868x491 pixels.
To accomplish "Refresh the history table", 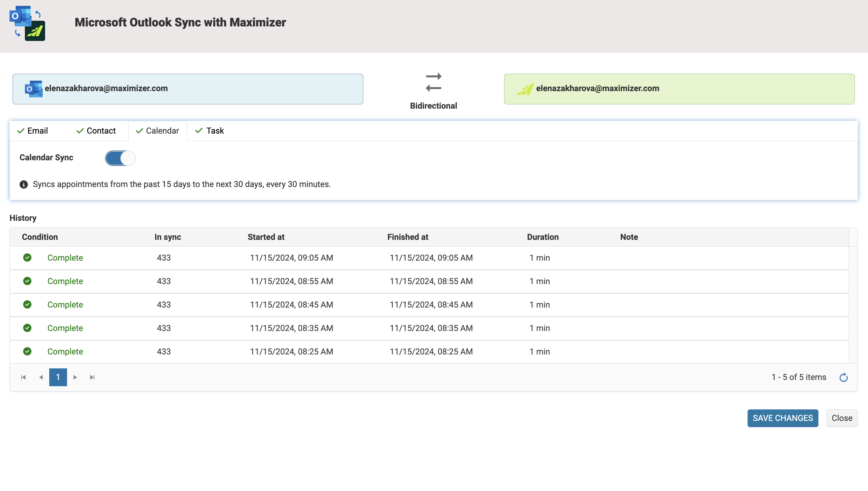I will click(843, 377).
